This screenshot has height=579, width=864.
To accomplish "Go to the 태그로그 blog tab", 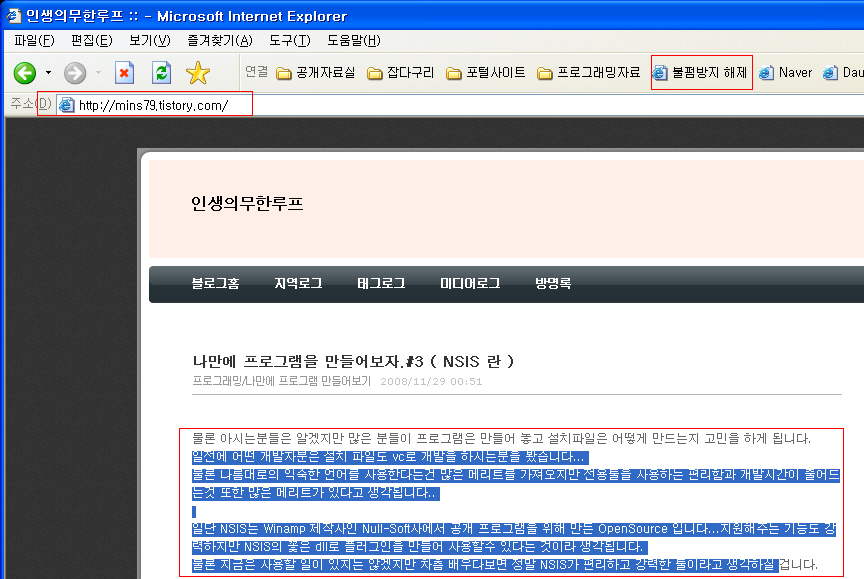I will [381, 283].
